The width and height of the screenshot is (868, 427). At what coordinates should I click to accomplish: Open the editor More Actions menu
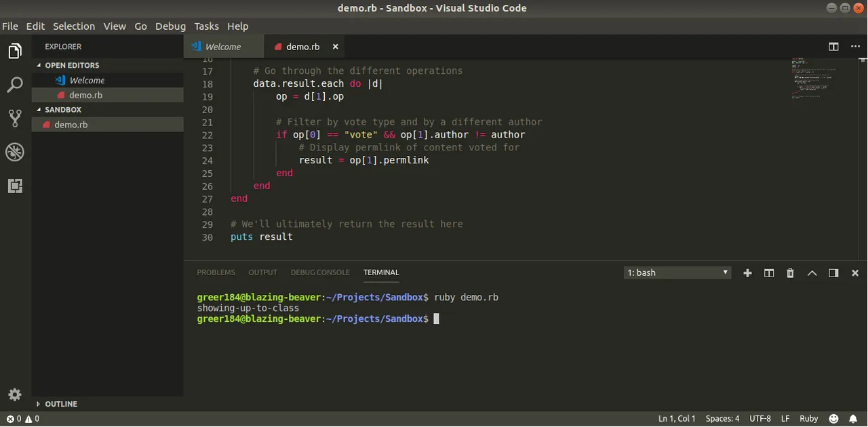click(855, 47)
